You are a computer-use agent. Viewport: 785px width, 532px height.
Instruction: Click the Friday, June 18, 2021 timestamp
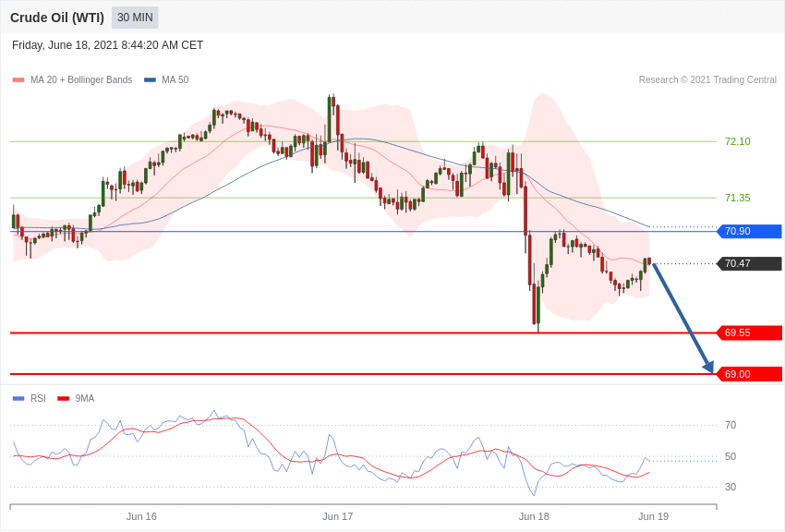(x=108, y=45)
